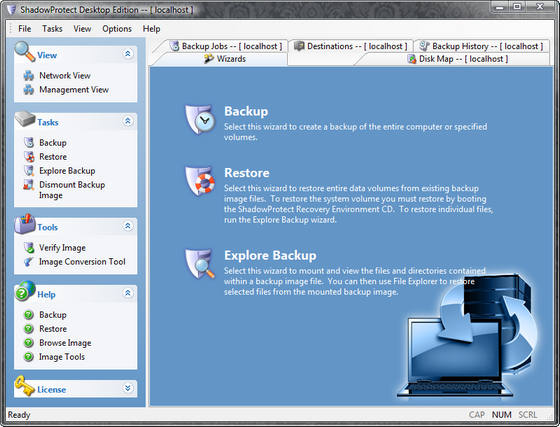
Task: Switch to the Backup Jobs tab
Action: click(226, 46)
